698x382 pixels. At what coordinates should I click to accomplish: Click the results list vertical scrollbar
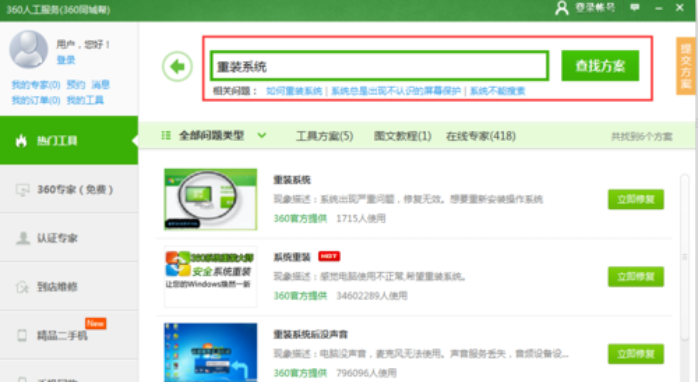click(684, 258)
